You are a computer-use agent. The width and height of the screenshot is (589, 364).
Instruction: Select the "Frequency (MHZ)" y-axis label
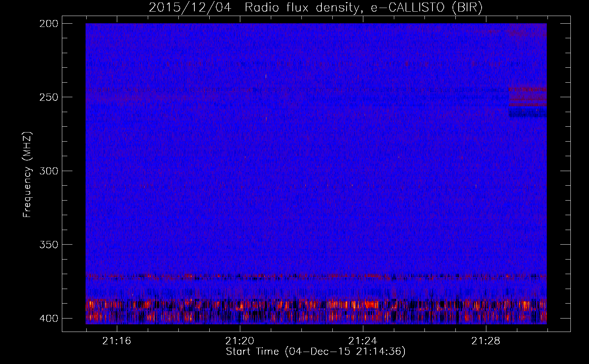27,175
